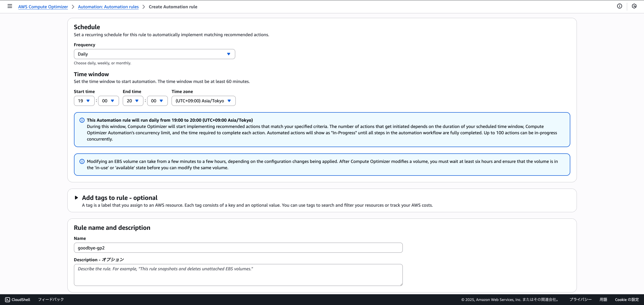Go to Automation rules breadcrumb link

point(108,7)
